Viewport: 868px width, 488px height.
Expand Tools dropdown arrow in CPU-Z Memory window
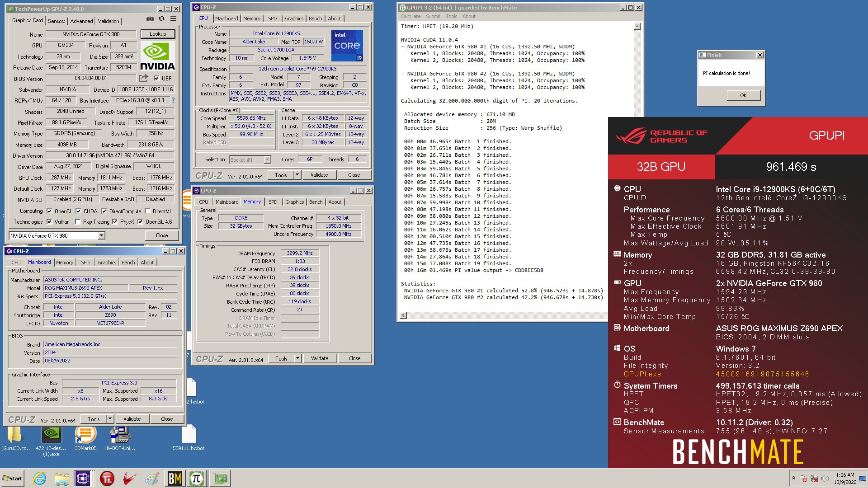click(x=297, y=358)
